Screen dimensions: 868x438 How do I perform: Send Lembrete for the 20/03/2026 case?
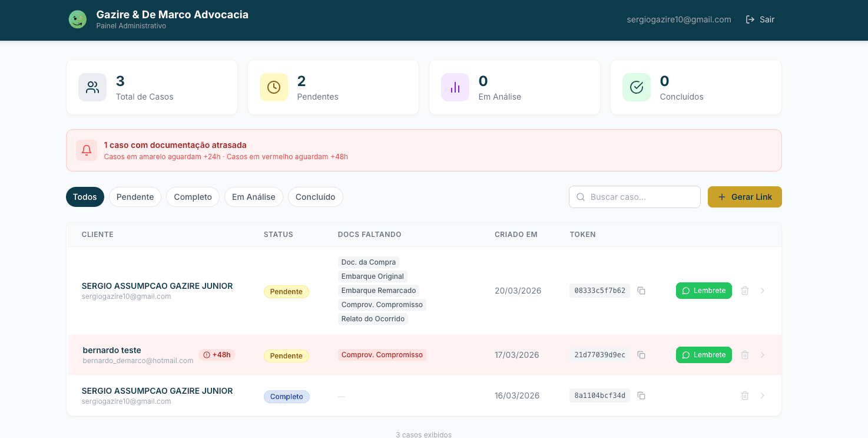[704, 291]
